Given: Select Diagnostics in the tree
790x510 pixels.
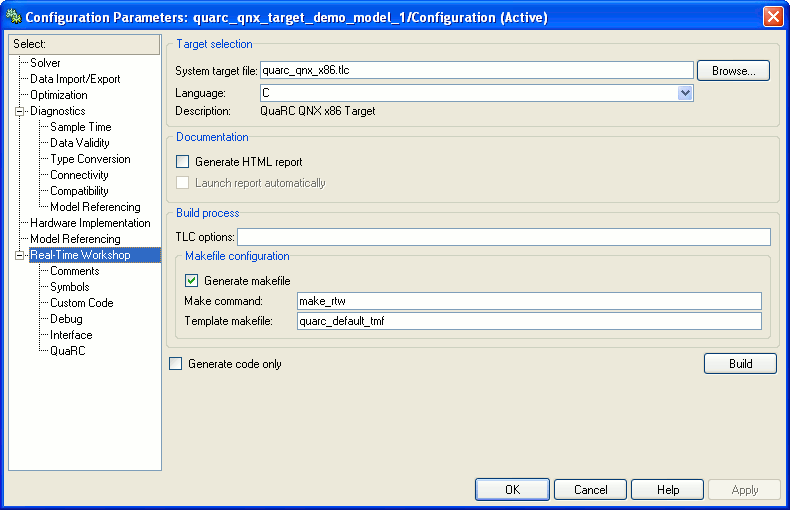Looking at the screenshot, I should click(57, 111).
